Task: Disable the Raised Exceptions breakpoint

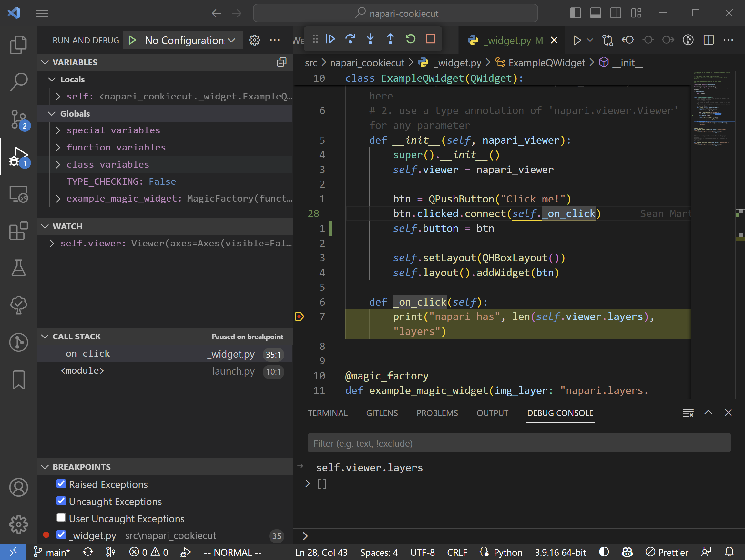Action: 61,484
